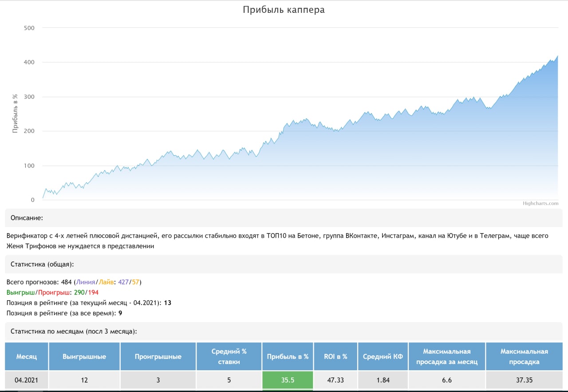Click the monthly drawdown cell 6.6
Viewport: 568px width, 392px height.
tap(447, 380)
